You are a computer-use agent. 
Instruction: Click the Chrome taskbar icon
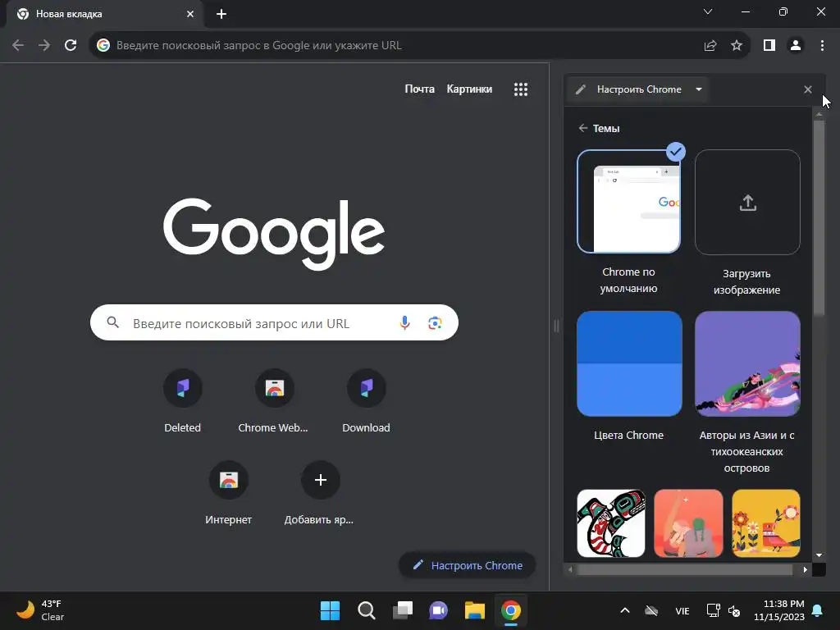click(x=511, y=610)
